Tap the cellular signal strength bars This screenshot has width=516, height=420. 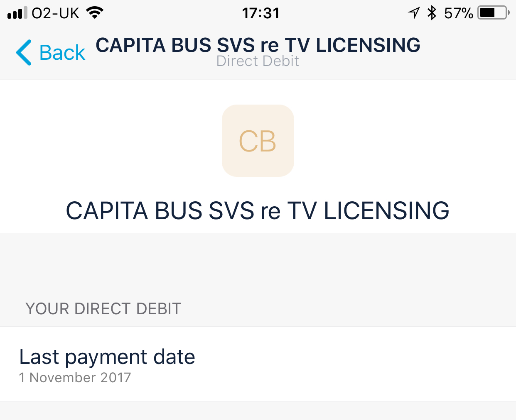[17, 13]
